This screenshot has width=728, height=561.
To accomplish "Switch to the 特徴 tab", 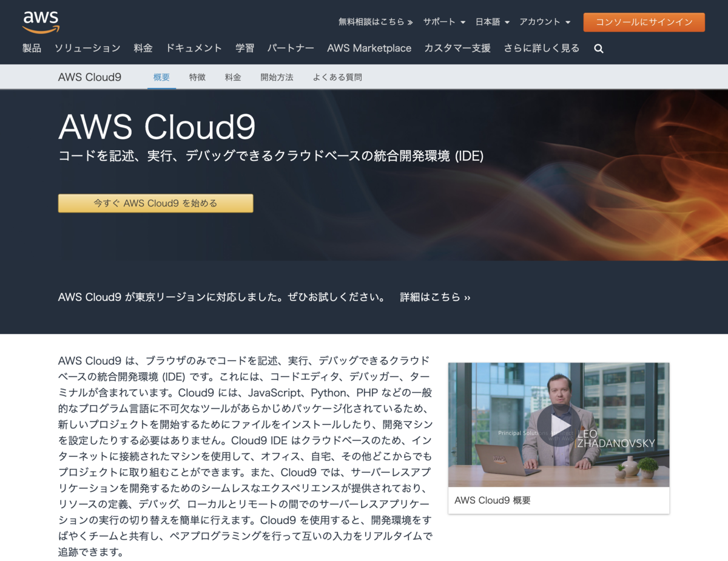I will (x=197, y=77).
